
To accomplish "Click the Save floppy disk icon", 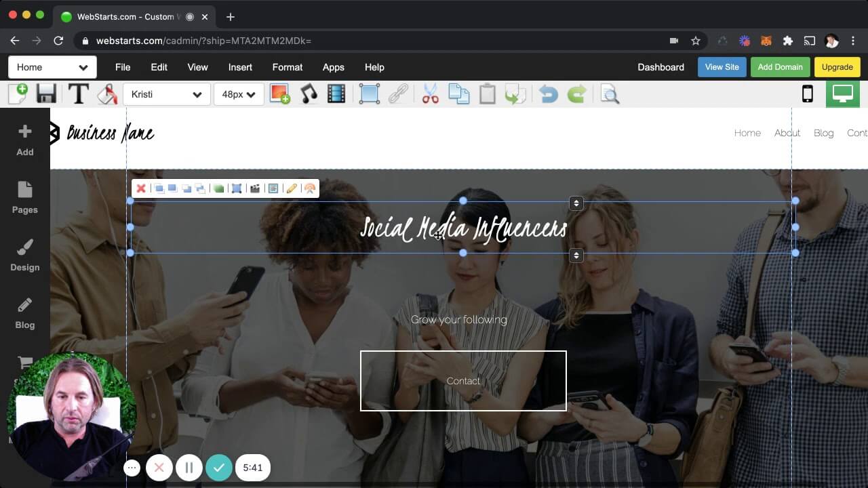I will click(x=46, y=94).
